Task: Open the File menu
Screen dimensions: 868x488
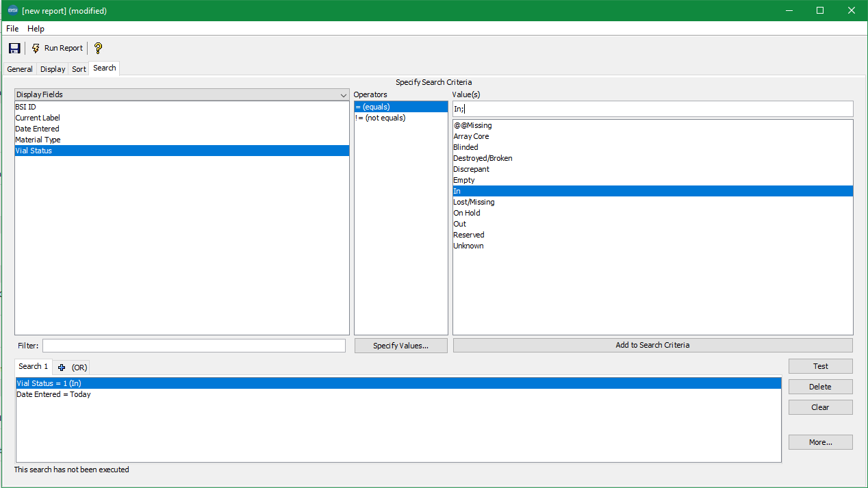Action: coord(12,29)
